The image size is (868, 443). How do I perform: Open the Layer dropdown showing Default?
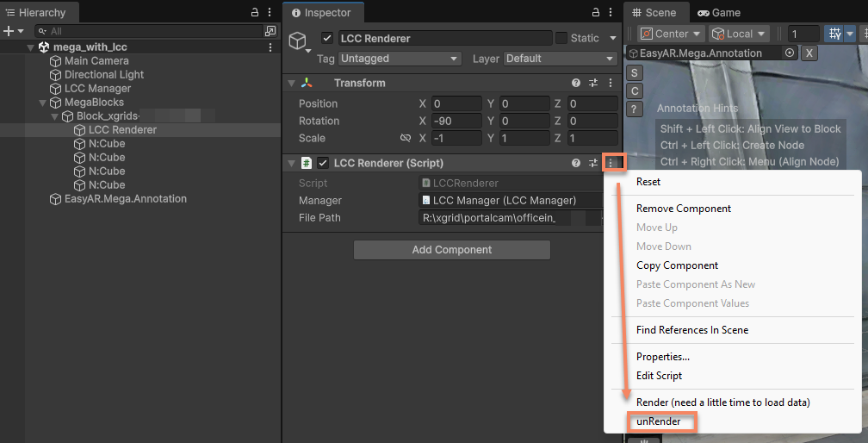(x=560, y=59)
